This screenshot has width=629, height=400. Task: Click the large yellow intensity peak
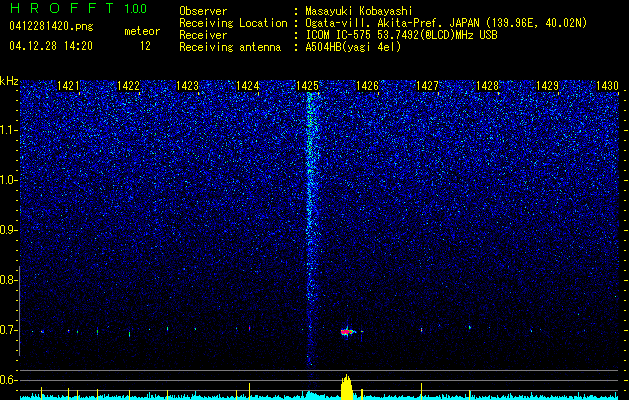347,387
